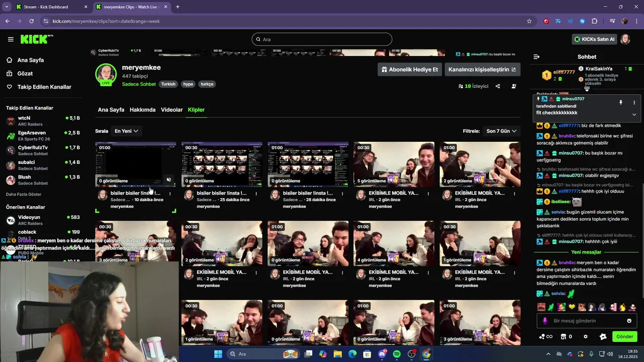Toggle microphone icon in the system tray
The image size is (644, 362).
(x=591, y=354)
